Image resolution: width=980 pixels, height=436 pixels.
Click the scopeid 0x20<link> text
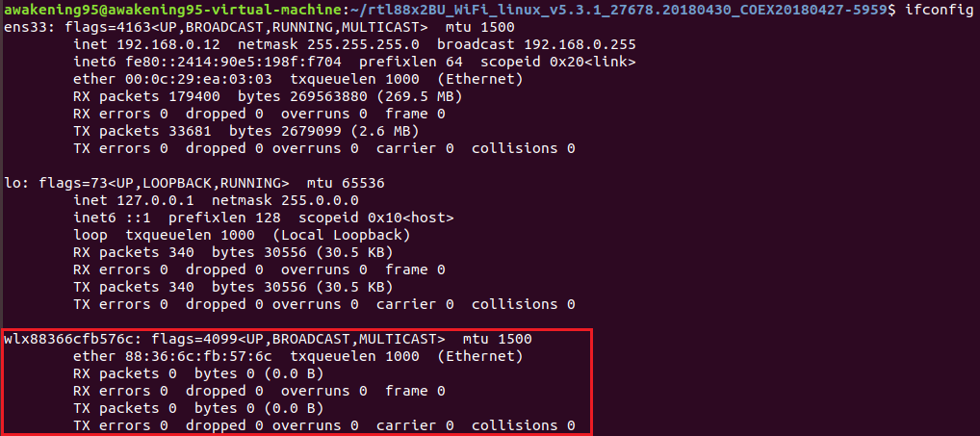[x=558, y=63]
